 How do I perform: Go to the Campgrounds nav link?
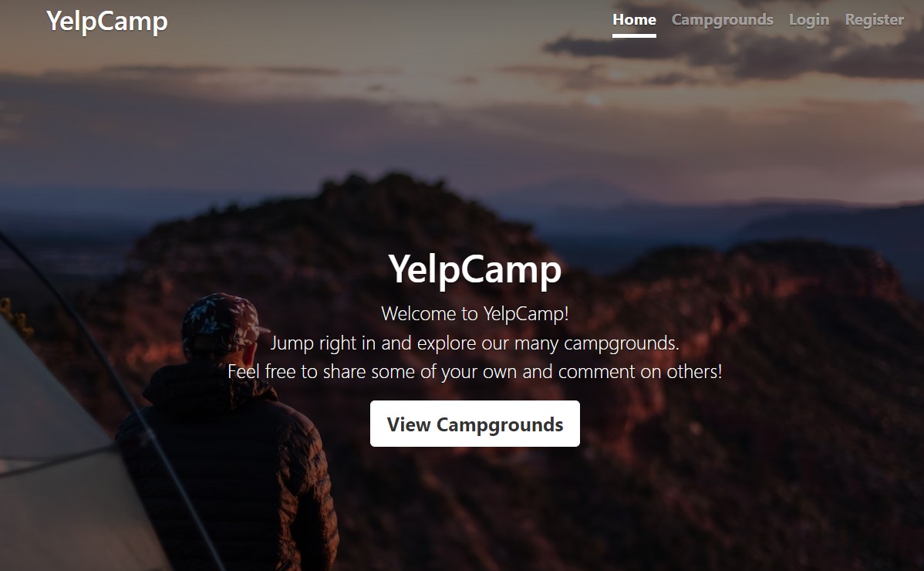[x=722, y=19]
